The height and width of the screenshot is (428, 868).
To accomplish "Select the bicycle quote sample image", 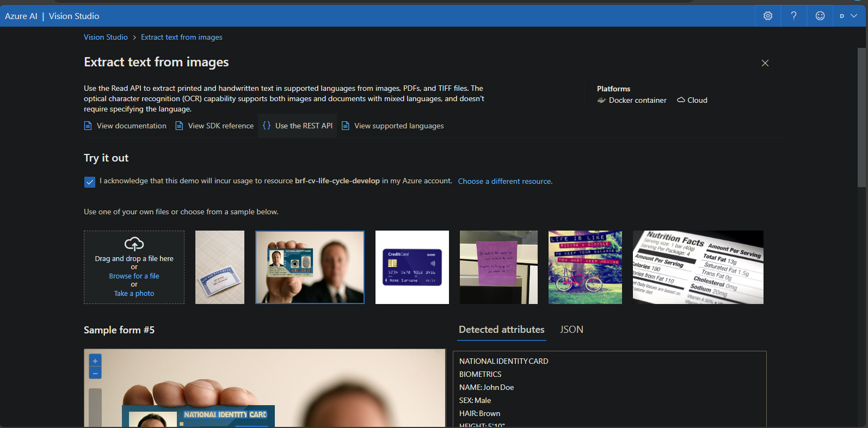I will coord(585,267).
